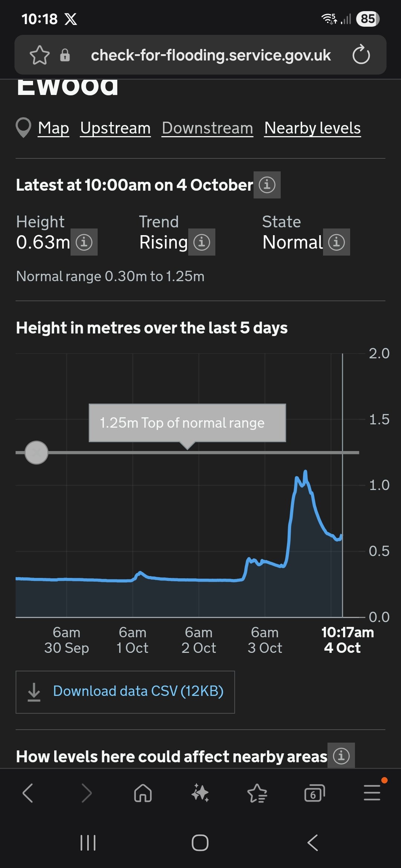This screenshot has width=401, height=868.
Task: Go to the Upstream station link
Action: (115, 128)
